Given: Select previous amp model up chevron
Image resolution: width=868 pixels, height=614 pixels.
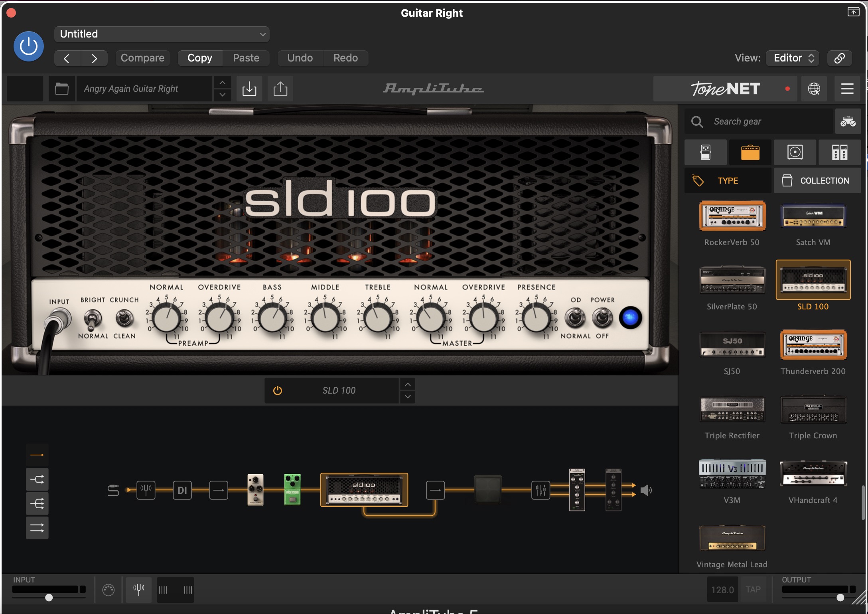Looking at the screenshot, I should (408, 384).
